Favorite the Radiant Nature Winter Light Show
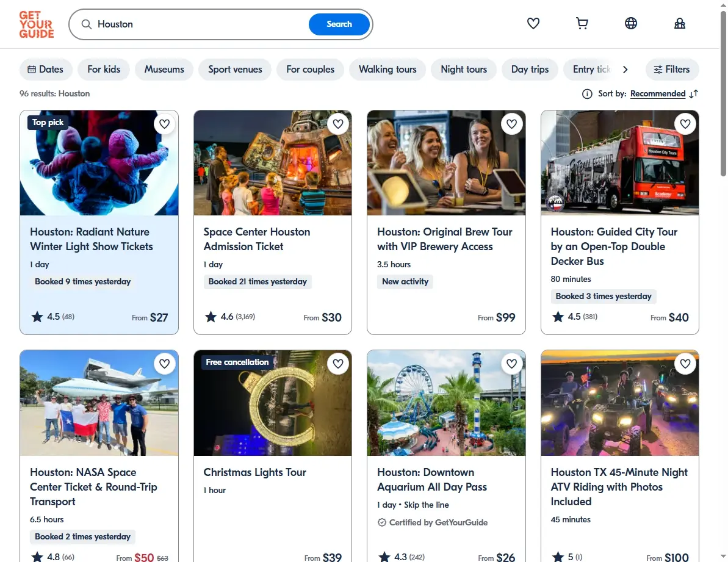Image resolution: width=728 pixels, height=562 pixels. (x=164, y=124)
